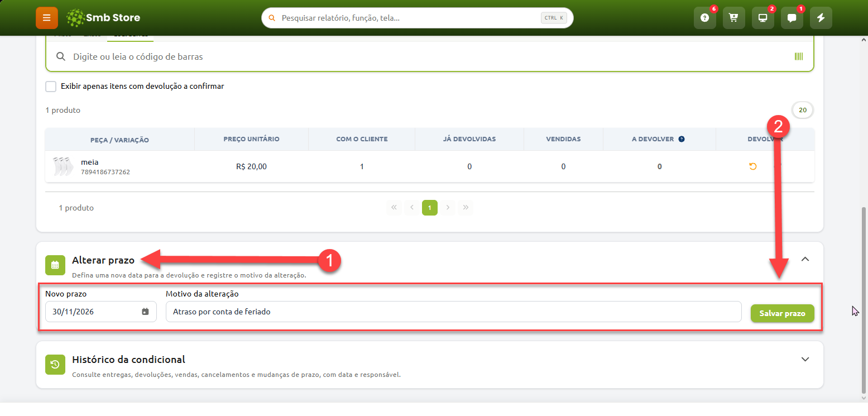Click the barcode number 7894186737262

point(105,172)
